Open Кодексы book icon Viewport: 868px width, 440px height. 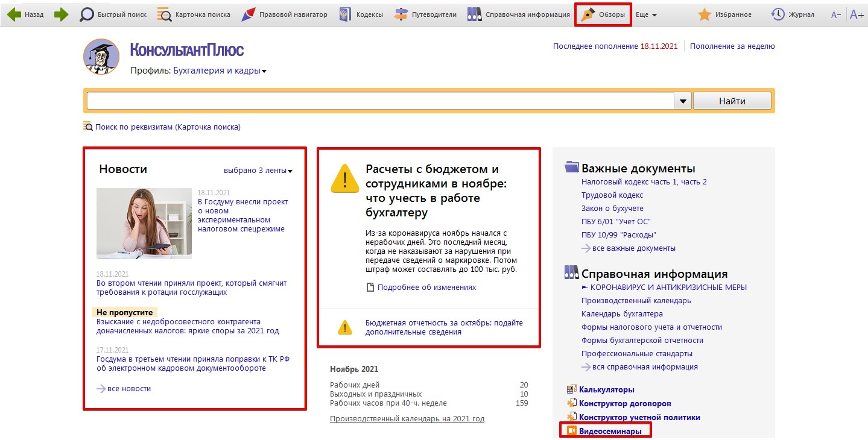(x=346, y=14)
